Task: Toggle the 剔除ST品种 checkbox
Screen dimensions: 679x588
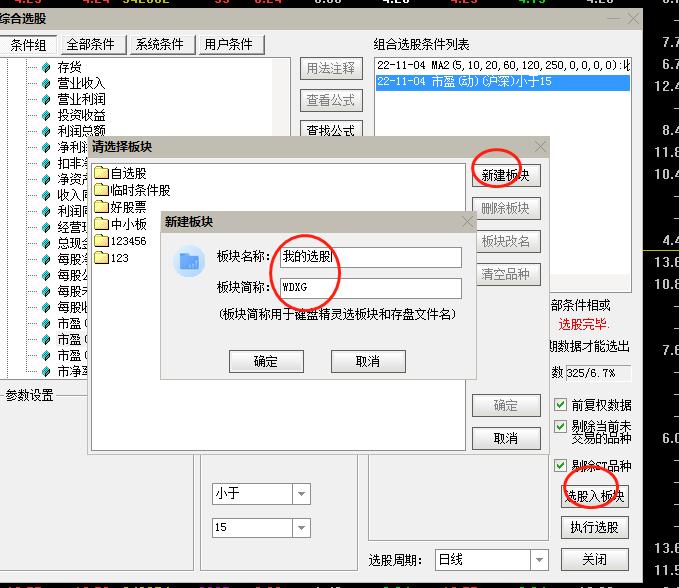Action: tap(560, 465)
